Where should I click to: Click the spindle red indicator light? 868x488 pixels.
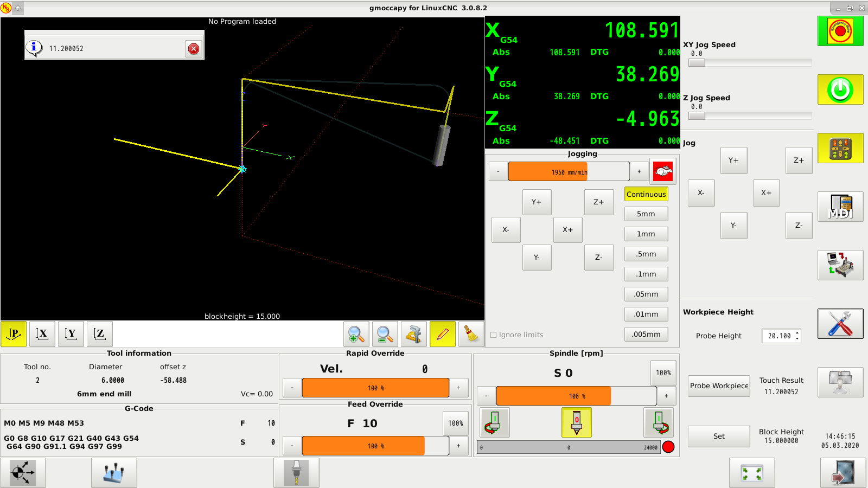click(x=668, y=447)
